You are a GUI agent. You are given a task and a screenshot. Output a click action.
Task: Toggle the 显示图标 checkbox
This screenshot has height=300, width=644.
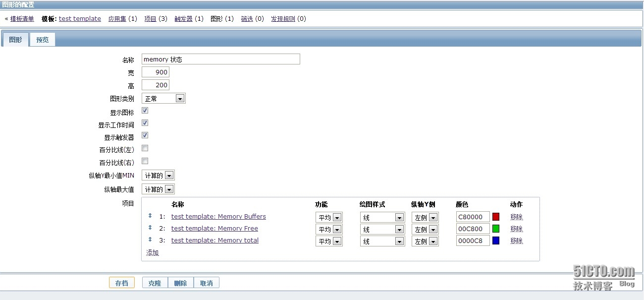145,110
